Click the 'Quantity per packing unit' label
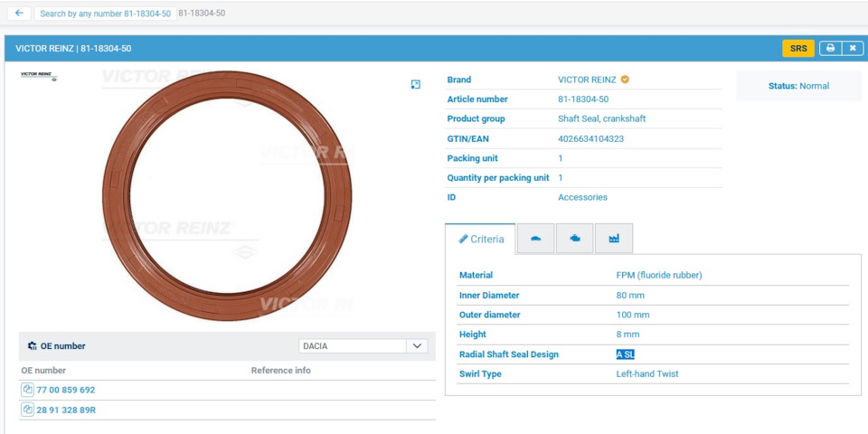 pyautogui.click(x=498, y=178)
